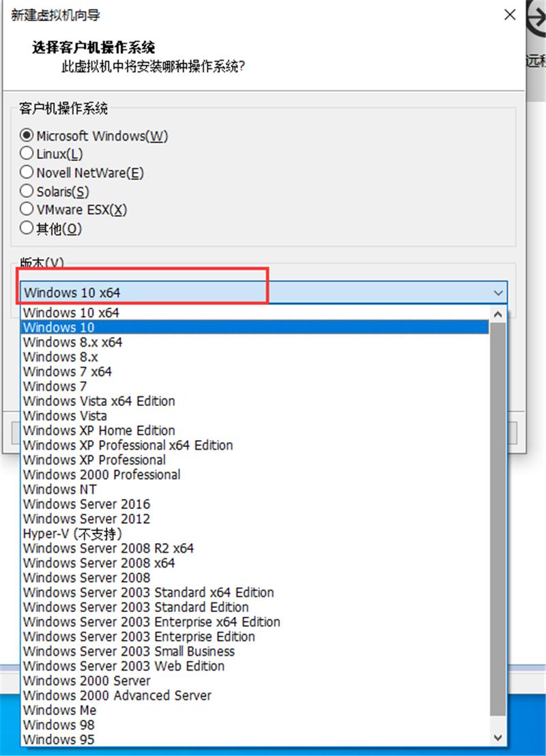This screenshot has width=546, height=756.
Task: Choose Windows 2000 Professional
Action: point(255,474)
